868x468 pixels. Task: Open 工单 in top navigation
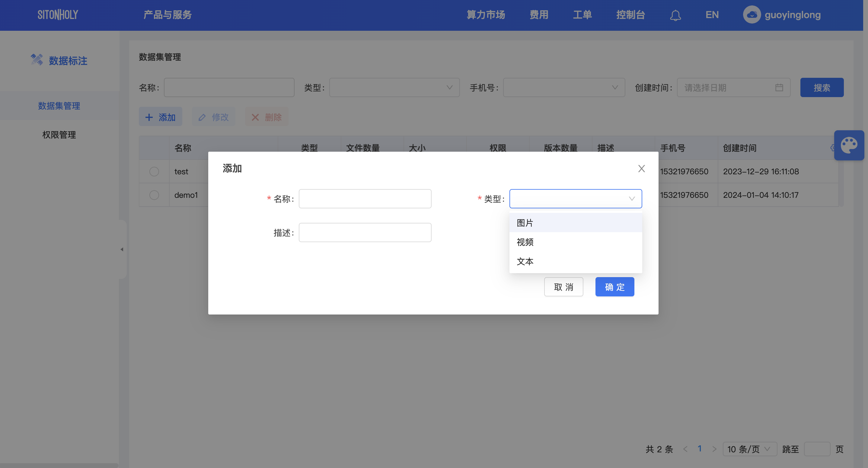tap(582, 15)
